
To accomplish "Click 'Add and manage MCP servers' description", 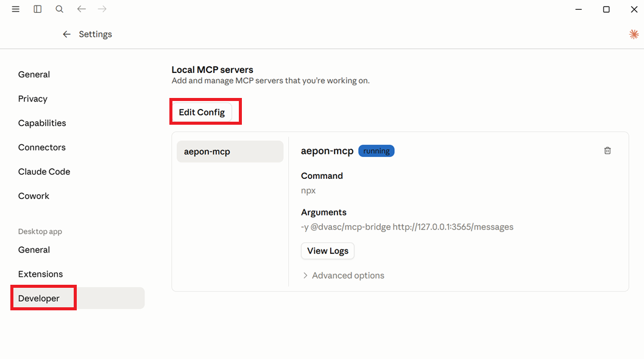I will click(x=271, y=81).
